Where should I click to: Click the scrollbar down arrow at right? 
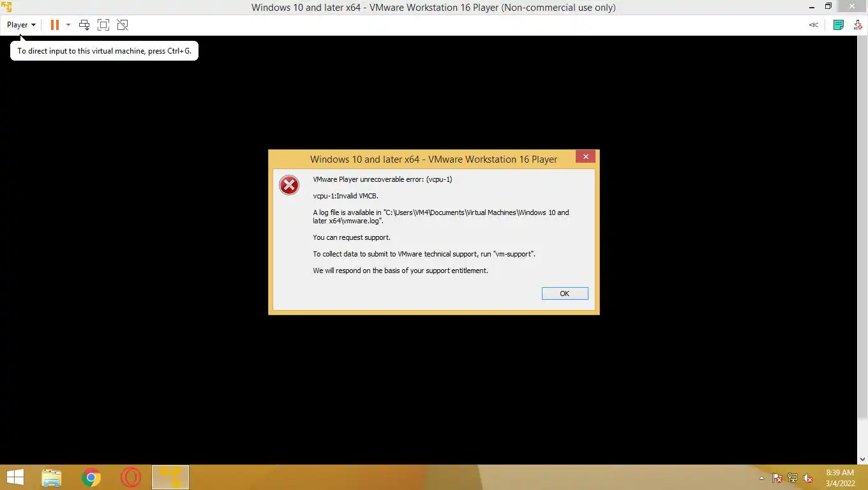[863, 458]
